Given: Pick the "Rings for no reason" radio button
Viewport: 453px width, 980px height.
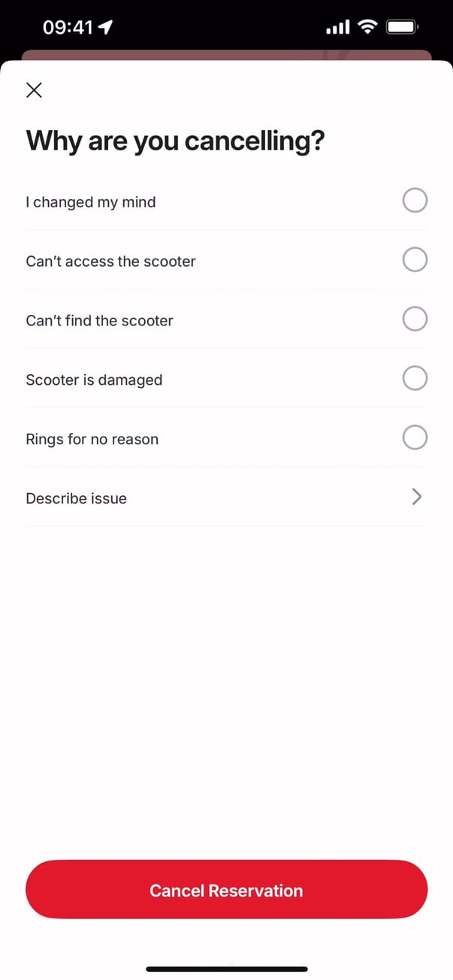Looking at the screenshot, I should (x=415, y=437).
